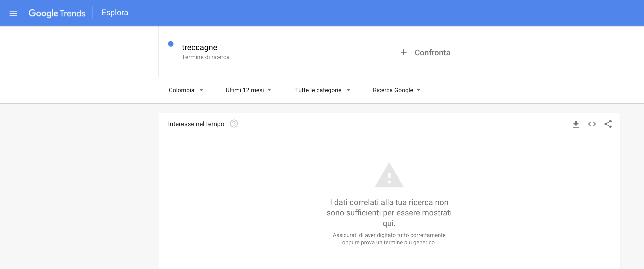Image resolution: width=644 pixels, height=269 pixels.
Task: Open the Colombia region dropdown
Action: (186, 90)
